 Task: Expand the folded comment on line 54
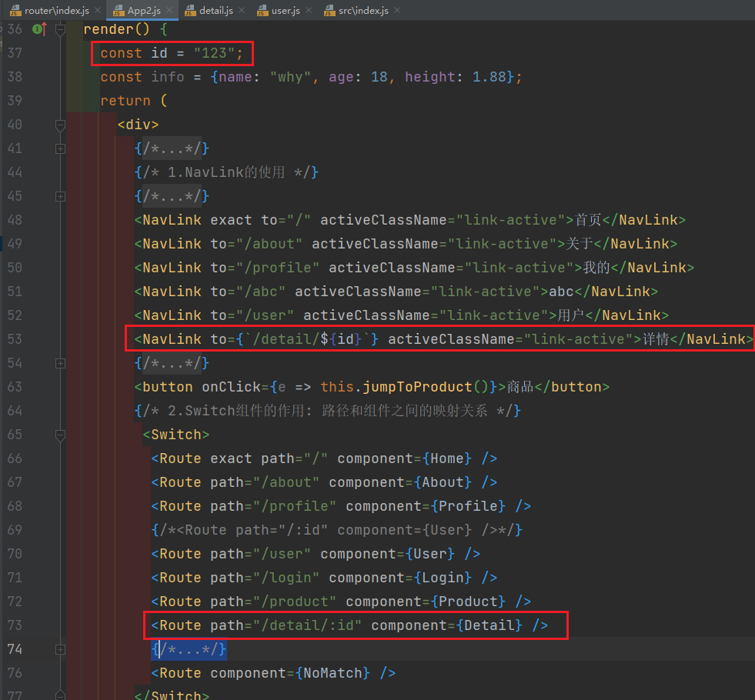point(60,363)
